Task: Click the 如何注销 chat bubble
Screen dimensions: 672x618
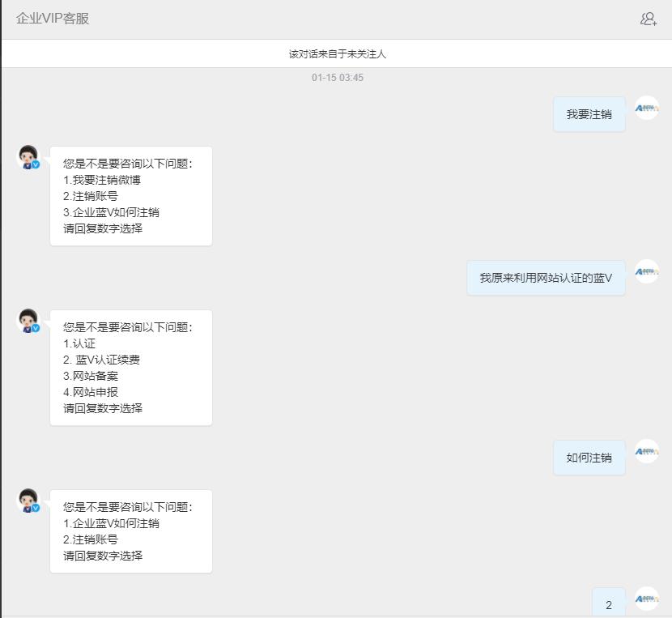Action: click(x=589, y=457)
